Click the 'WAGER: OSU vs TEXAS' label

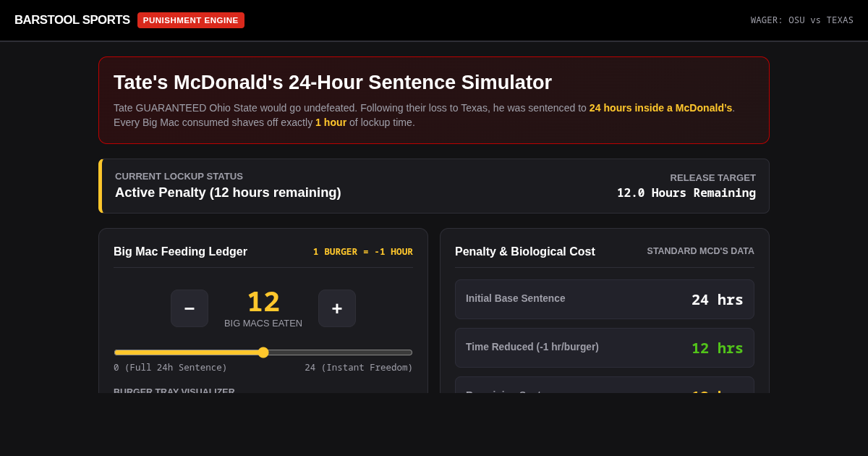pyautogui.click(x=802, y=20)
